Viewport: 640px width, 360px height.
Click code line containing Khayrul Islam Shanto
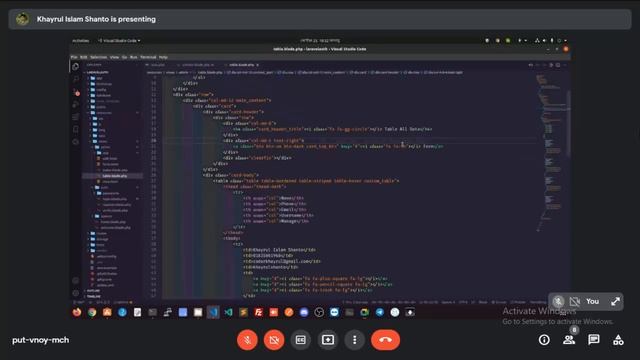coord(280,250)
